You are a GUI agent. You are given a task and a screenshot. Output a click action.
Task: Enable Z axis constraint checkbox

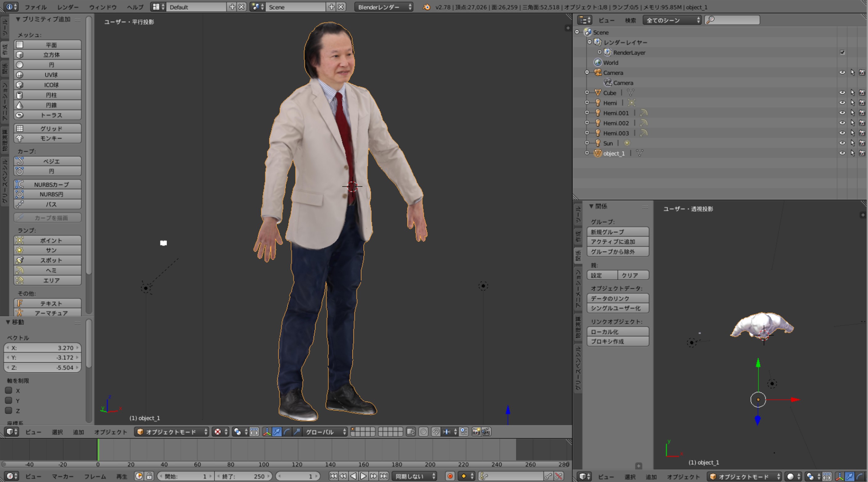[9, 411]
